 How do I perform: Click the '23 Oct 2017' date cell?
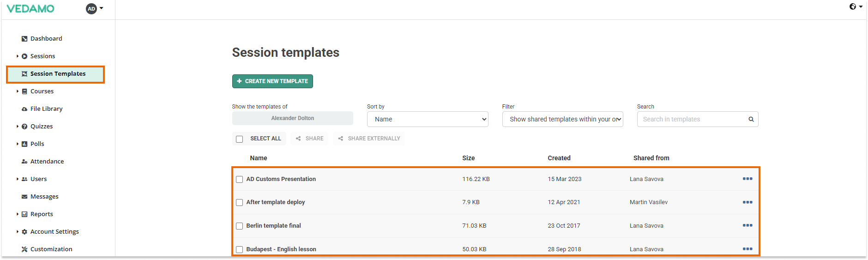click(x=564, y=226)
